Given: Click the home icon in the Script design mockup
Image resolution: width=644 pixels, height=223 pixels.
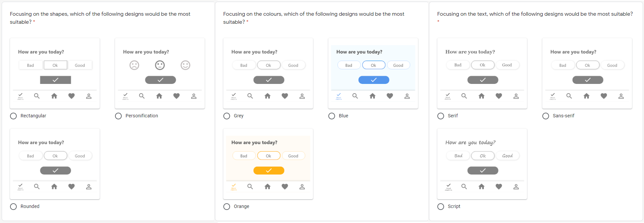Looking at the screenshot, I should [481, 187].
